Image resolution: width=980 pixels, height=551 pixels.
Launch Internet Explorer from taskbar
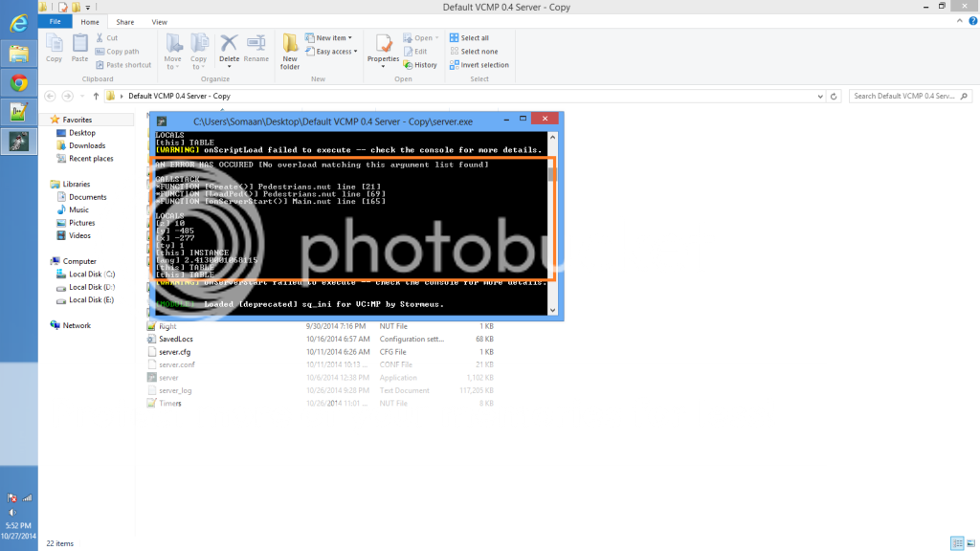point(19,24)
